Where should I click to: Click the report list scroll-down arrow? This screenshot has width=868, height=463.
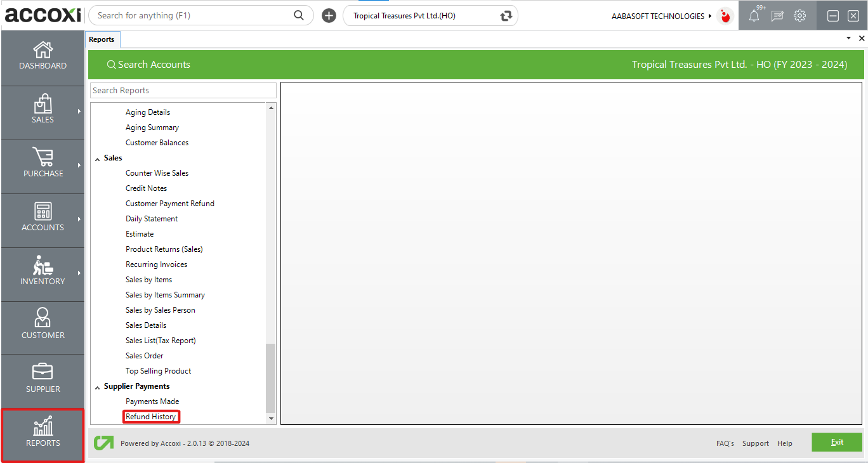click(x=272, y=419)
